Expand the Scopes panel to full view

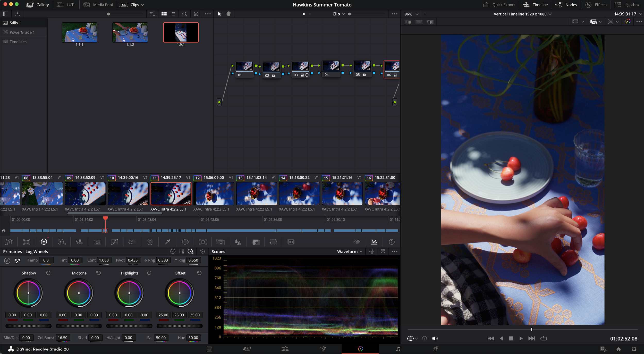[x=383, y=251]
